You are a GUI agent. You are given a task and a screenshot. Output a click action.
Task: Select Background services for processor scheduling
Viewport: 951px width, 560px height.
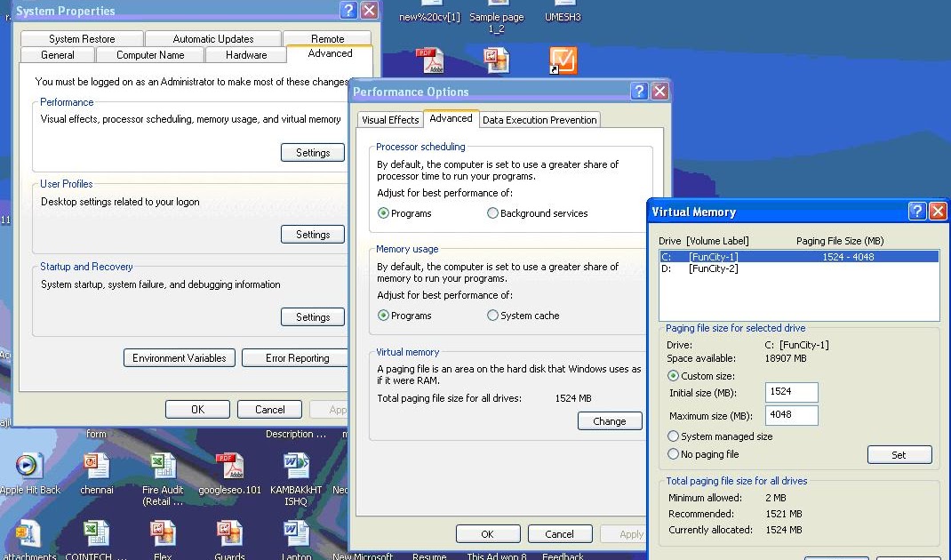pos(492,213)
